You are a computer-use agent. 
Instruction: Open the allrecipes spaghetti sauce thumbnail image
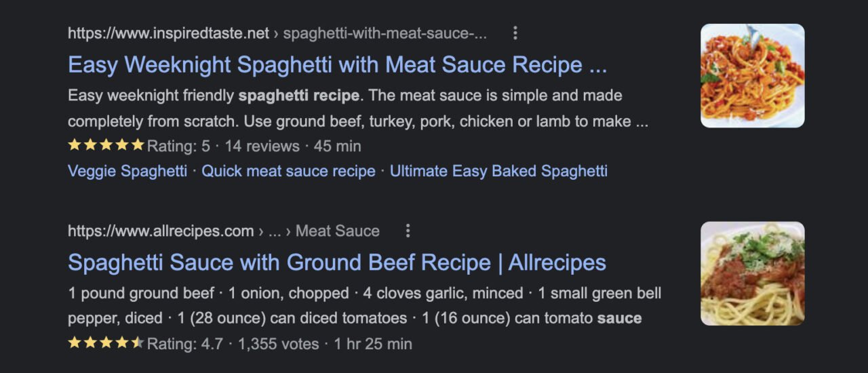tap(752, 273)
